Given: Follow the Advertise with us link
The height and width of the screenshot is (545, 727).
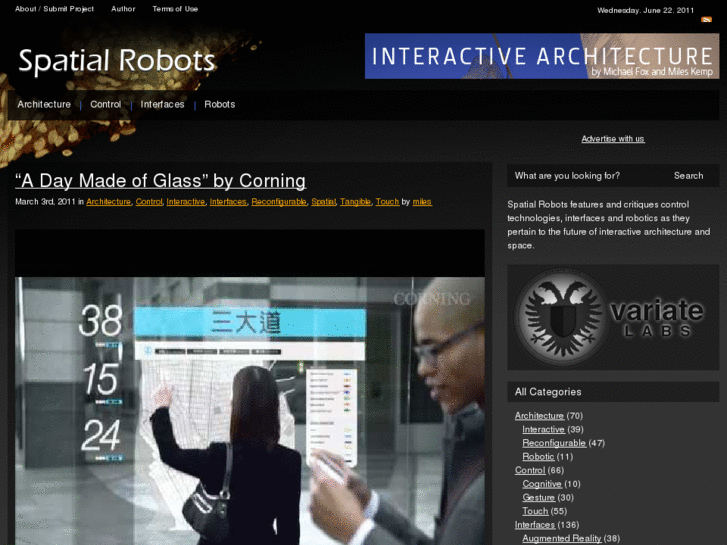Looking at the screenshot, I should pyautogui.click(x=613, y=139).
